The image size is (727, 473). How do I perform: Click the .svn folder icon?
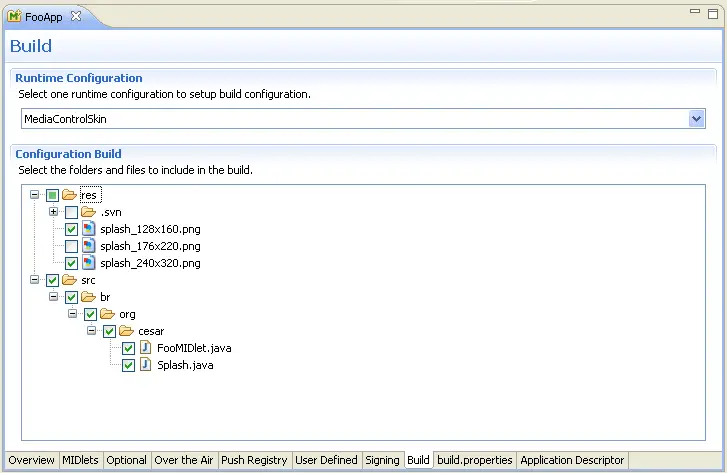(88, 212)
